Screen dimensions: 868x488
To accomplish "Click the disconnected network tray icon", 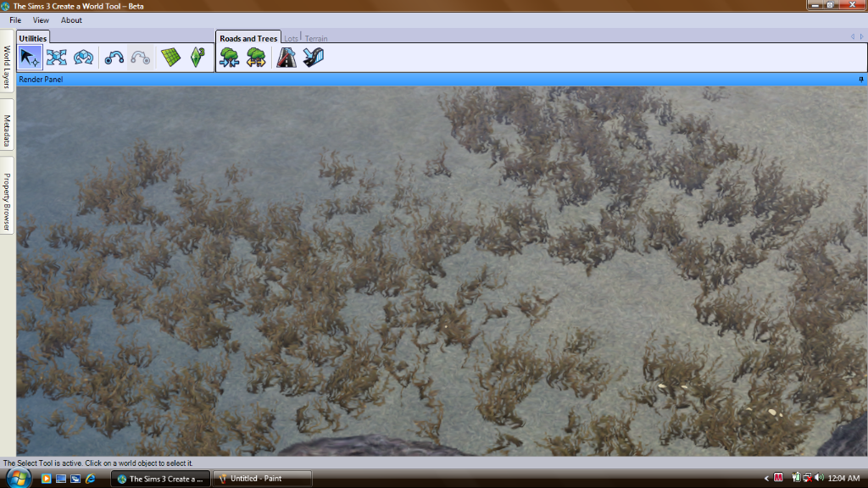I will (x=808, y=478).
